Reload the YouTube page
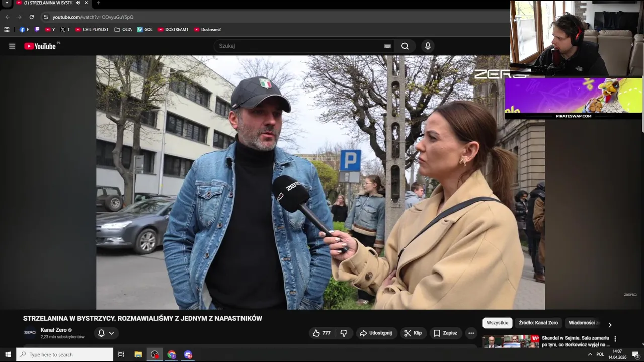The image size is (644, 362). coord(31,17)
